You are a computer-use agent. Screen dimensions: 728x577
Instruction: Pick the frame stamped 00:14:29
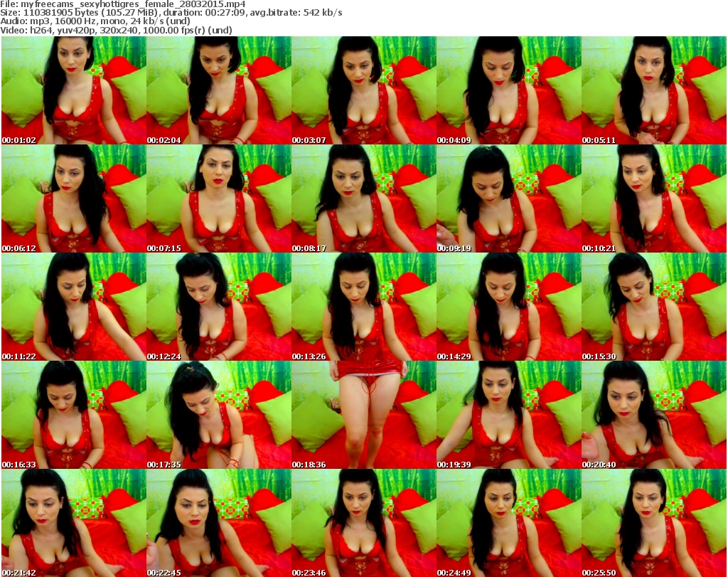point(509,307)
